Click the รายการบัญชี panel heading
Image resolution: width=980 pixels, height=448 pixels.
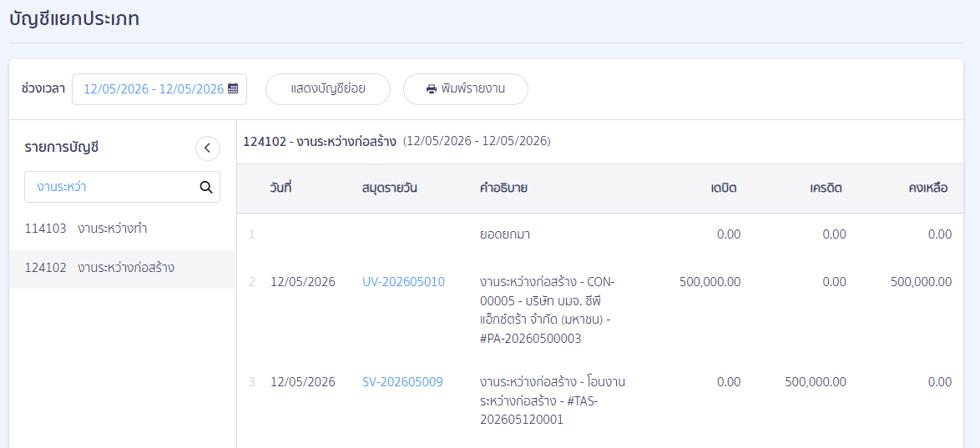point(62,148)
